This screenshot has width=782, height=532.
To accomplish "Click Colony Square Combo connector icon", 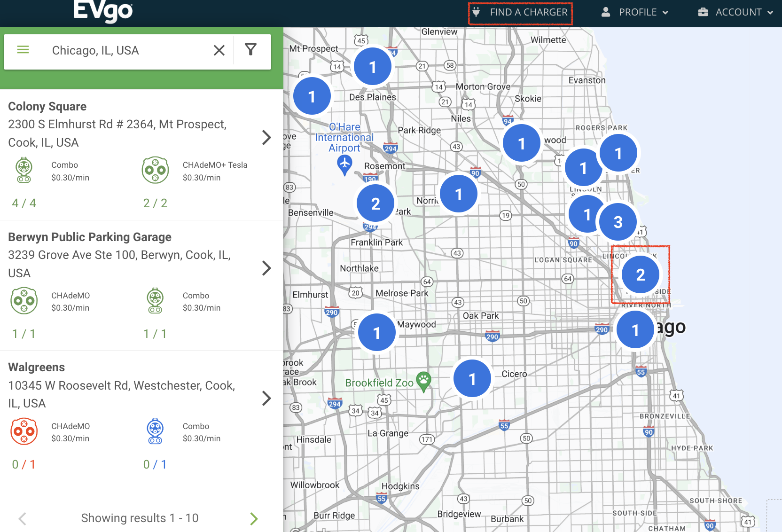I will [x=24, y=170].
